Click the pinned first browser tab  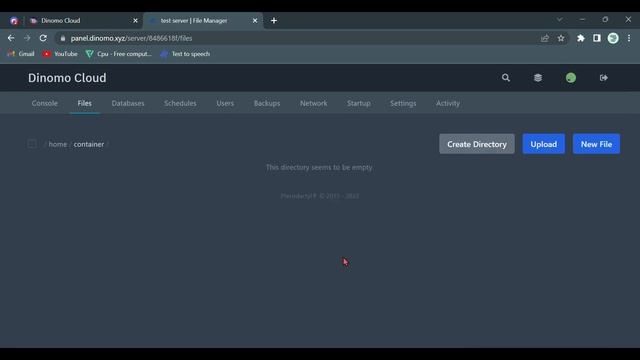(x=14, y=20)
